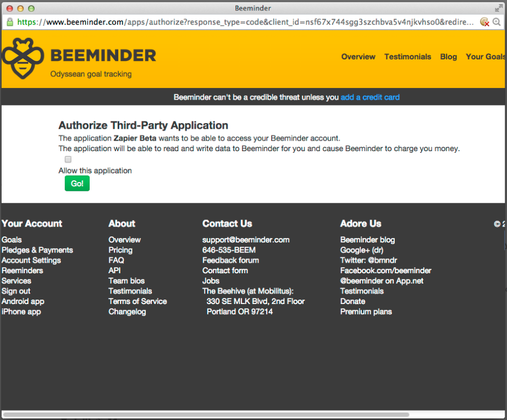Open Android app footer link
This screenshot has width=507, height=420.
(x=23, y=301)
